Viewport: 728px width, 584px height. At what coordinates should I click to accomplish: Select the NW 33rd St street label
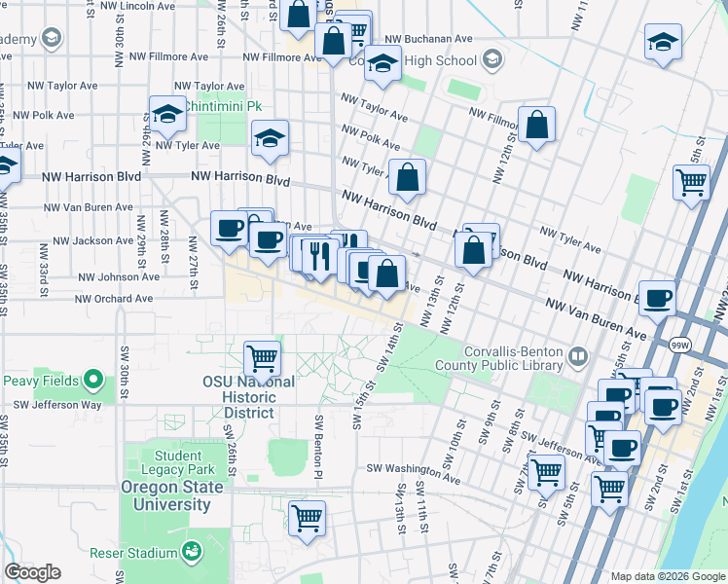(x=44, y=271)
